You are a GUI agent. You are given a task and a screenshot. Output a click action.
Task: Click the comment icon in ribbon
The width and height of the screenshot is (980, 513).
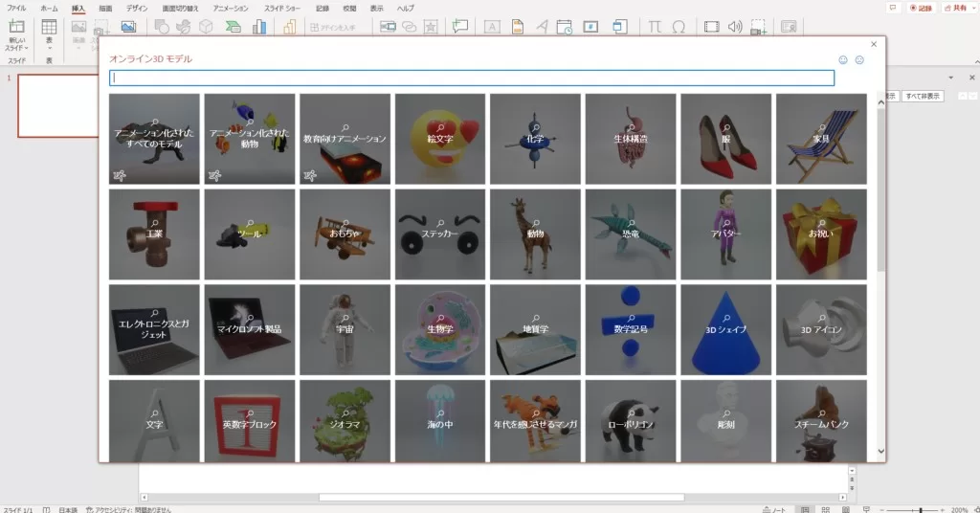[460, 27]
